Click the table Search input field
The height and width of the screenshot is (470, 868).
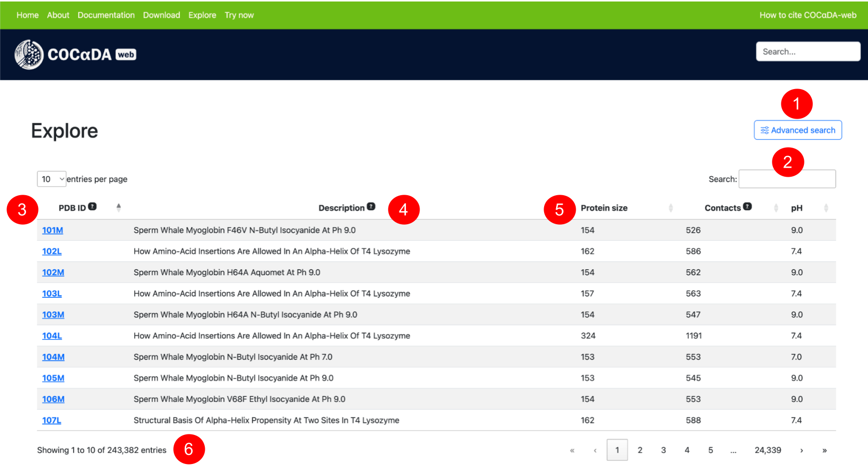(787, 179)
